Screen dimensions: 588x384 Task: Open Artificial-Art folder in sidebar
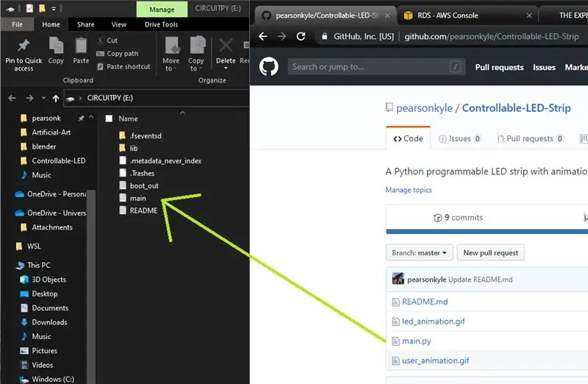(x=46, y=132)
